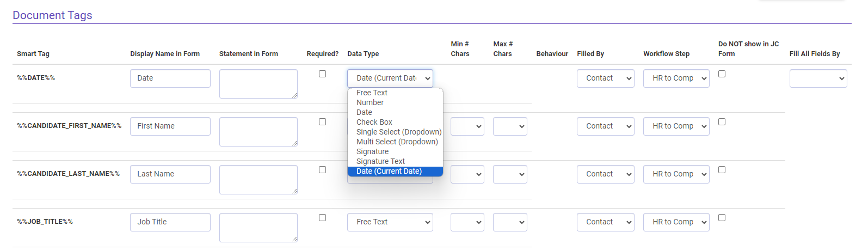Open Max # Chars dropdown for %%CANDIDATE_FIRST_NAME%%
This screenshot has height=250, width=868.
pyautogui.click(x=510, y=126)
